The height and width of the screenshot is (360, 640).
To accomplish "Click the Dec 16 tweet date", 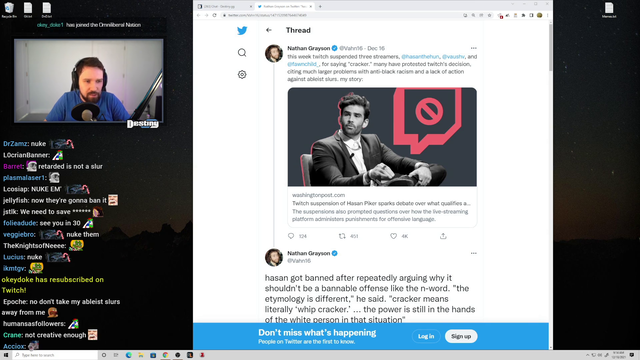I will click(x=376, y=48).
